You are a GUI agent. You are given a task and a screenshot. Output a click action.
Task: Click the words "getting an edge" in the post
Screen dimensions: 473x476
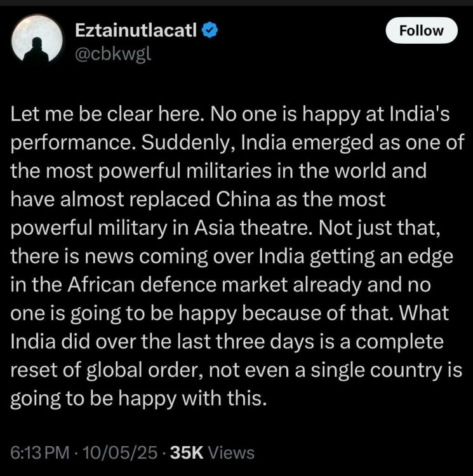(x=382, y=256)
